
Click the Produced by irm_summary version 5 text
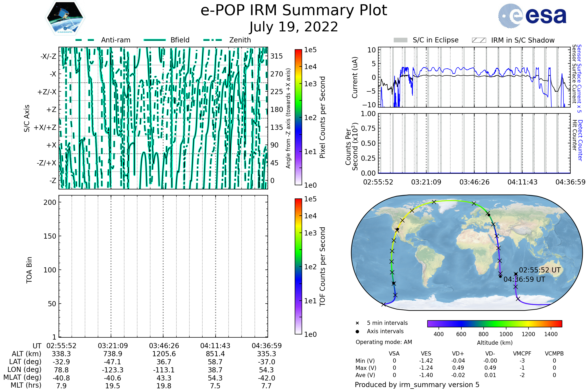pos(417,385)
